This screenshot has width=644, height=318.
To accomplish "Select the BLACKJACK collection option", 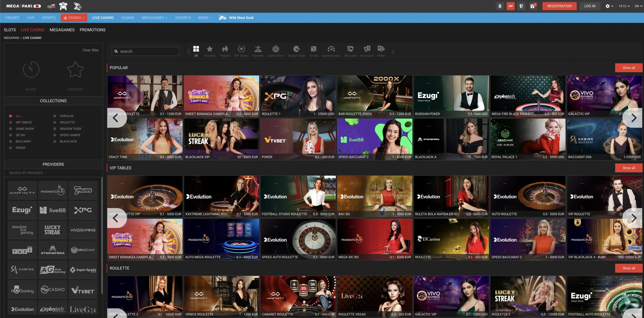I will coord(65,142).
